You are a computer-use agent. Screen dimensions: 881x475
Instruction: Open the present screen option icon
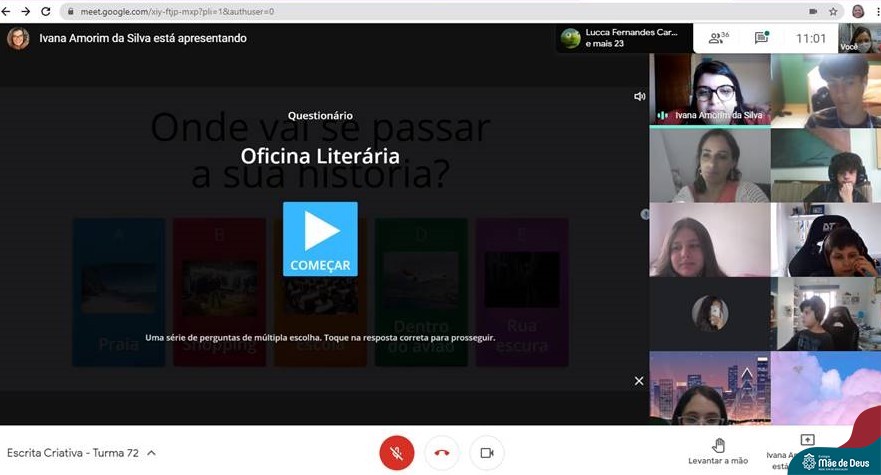pyautogui.click(x=807, y=441)
